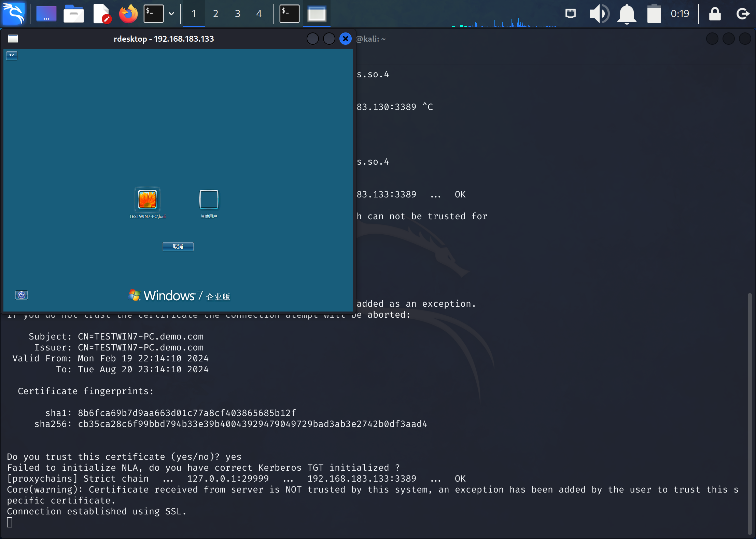Launch Firefox from the top panel
The width and height of the screenshot is (756, 539).
point(128,14)
